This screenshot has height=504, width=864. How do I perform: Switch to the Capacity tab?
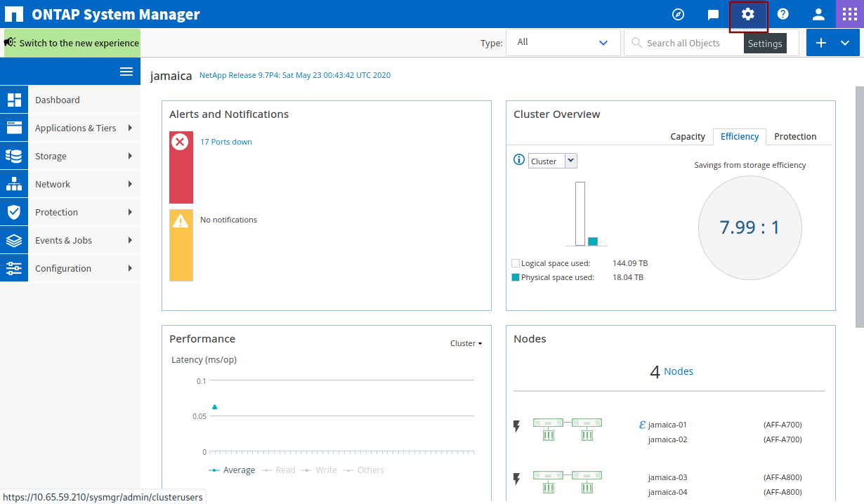[x=687, y=137]
